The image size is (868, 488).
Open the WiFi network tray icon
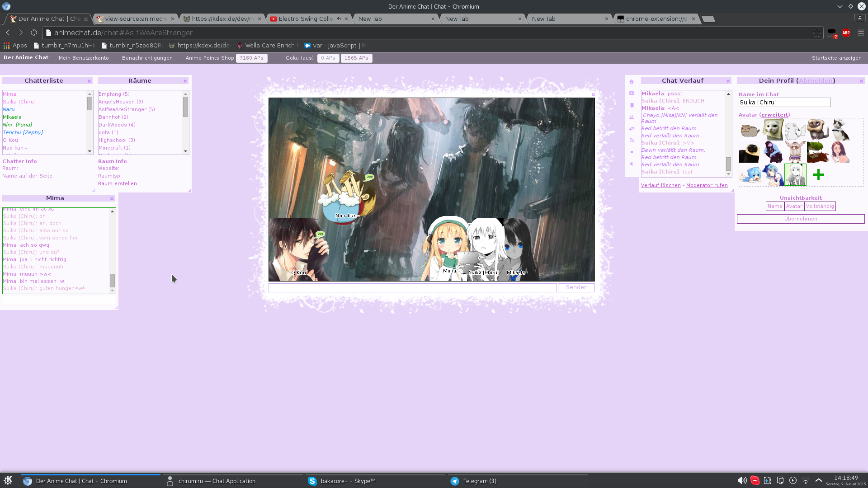click(x=806, y=481)
